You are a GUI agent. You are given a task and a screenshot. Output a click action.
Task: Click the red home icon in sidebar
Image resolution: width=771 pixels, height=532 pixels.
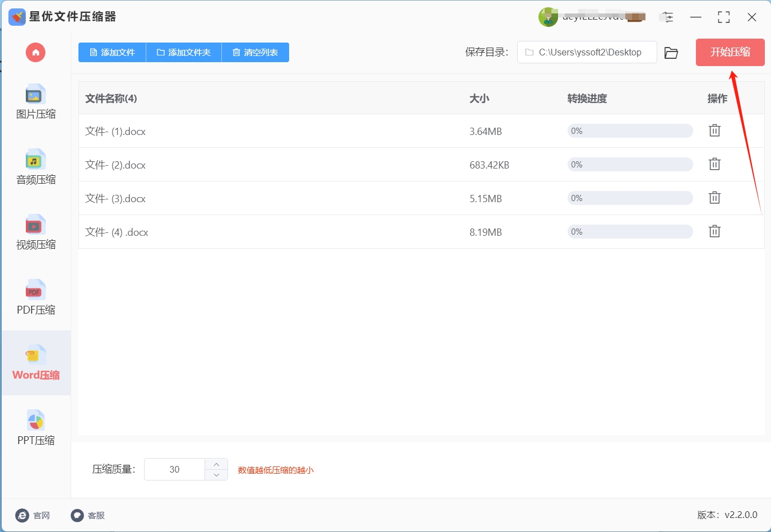click(x=35, y=53)
